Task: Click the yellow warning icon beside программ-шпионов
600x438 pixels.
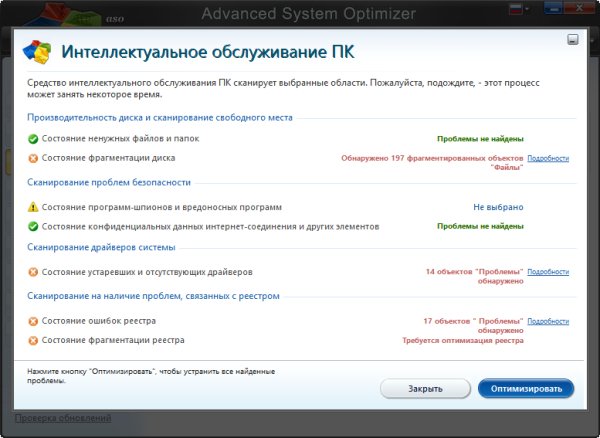Action: (33, 207)
